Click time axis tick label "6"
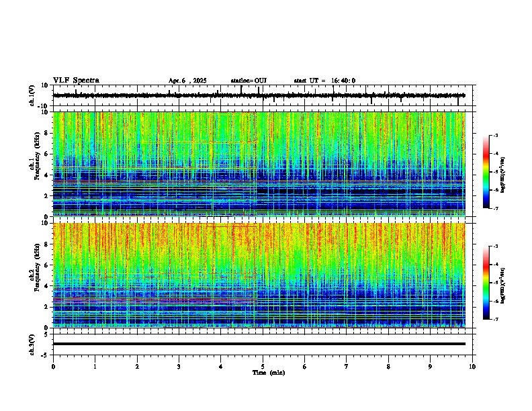 [x=305, y=367]
